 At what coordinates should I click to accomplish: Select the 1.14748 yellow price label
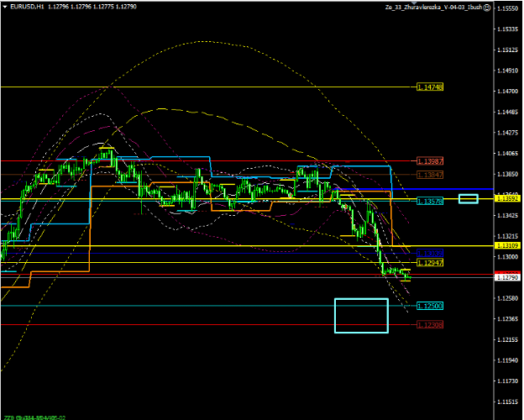tap(430, 87)
